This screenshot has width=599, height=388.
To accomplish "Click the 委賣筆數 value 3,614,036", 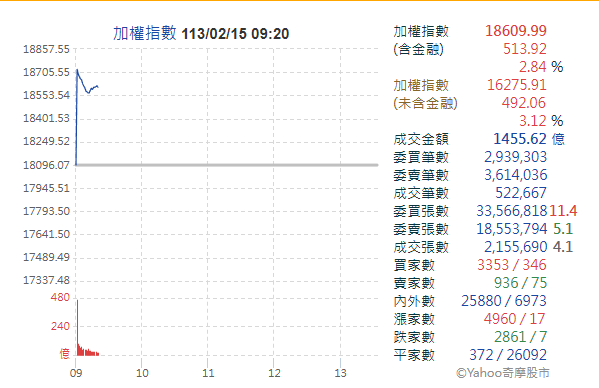I will (x=516, y=175).
